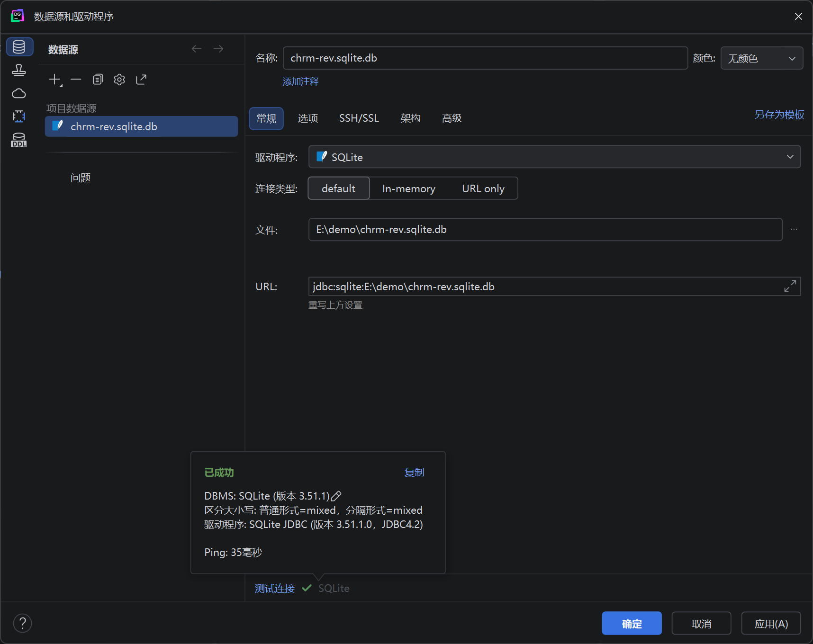Select default connection type
This screenshot has height=644, width=813.
(339, 188)
